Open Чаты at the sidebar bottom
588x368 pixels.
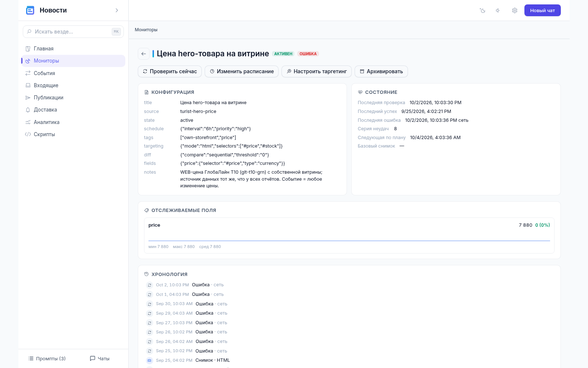(x=100, y=358)
